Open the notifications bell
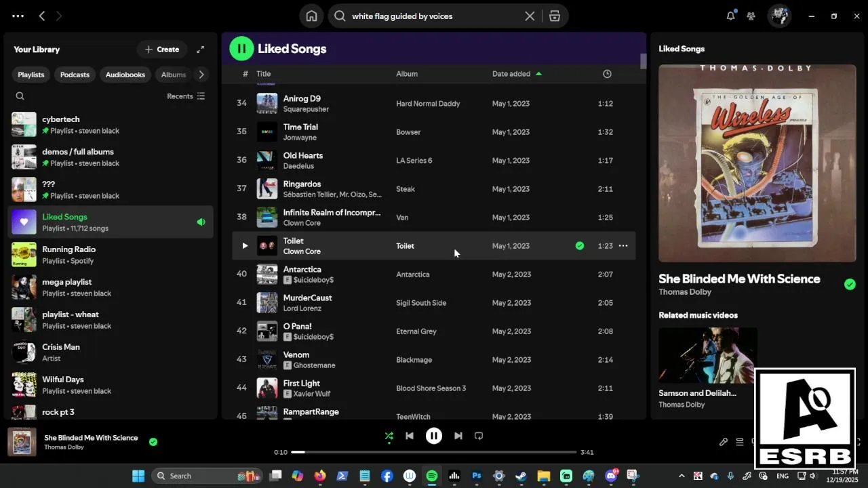Viewport: 868px width, 488px height. (730, 16)
